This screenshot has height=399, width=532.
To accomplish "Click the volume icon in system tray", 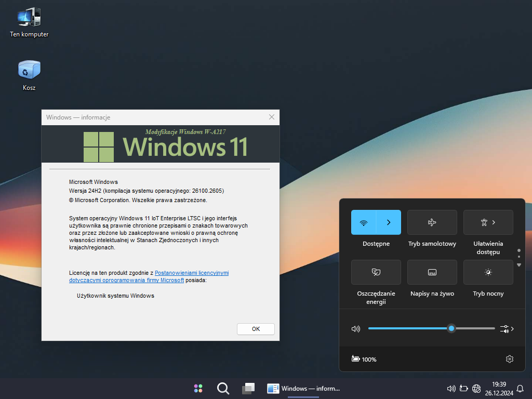I will (451, 389).
